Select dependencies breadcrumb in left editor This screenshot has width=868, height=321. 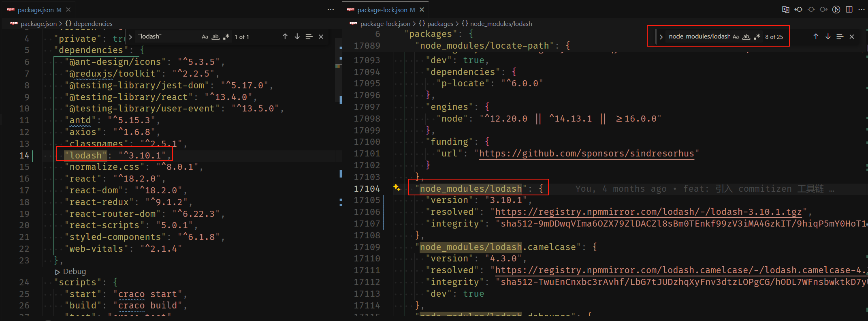89,24
